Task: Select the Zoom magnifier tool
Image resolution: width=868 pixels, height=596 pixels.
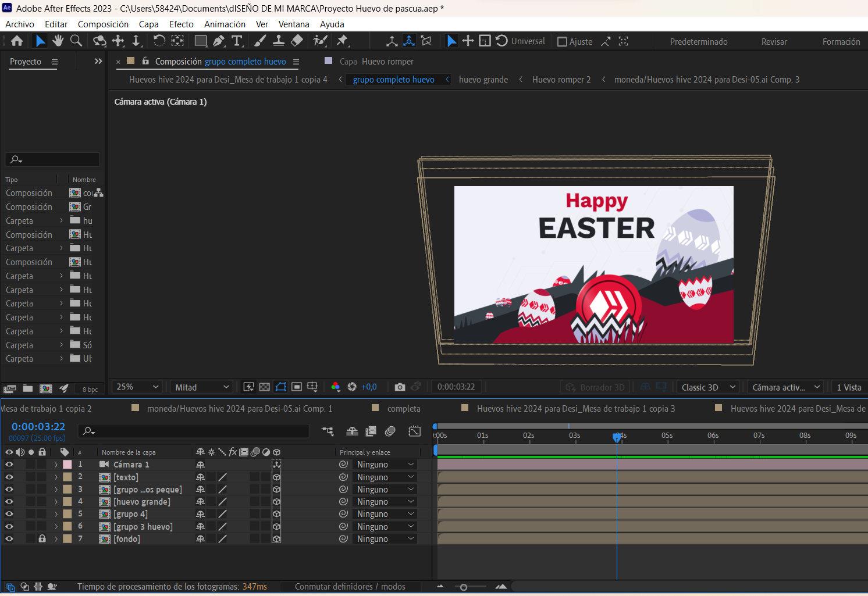Action: (76, 41)
